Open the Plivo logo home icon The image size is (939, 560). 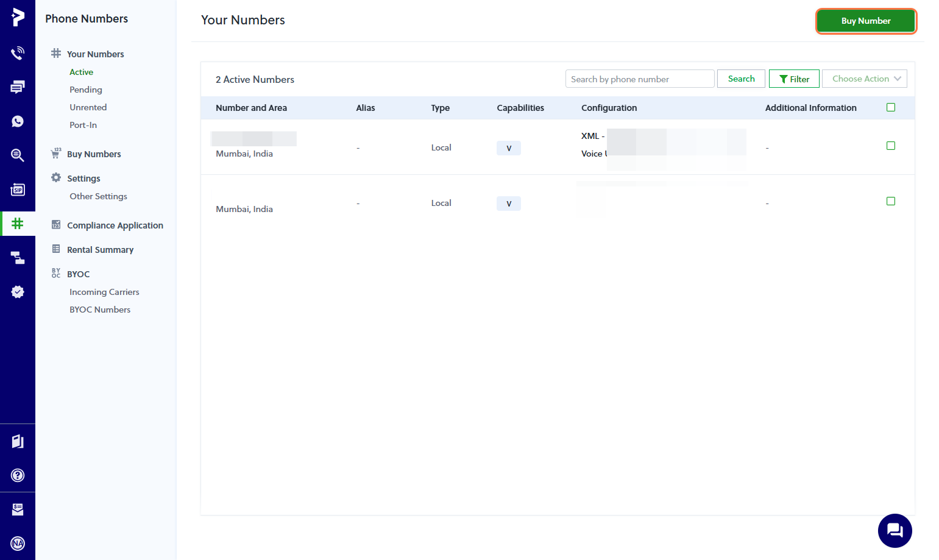point(18,17)
